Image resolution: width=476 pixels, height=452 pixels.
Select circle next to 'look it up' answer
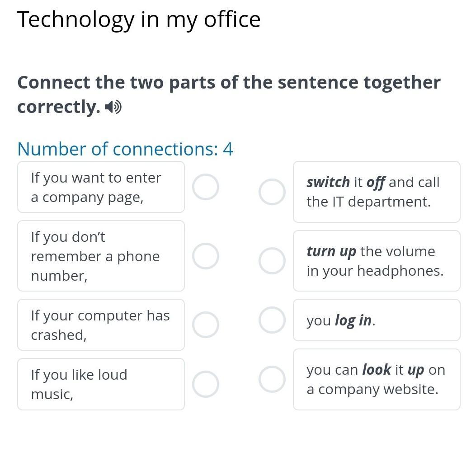pyautogui.click(x=272, y=379)
